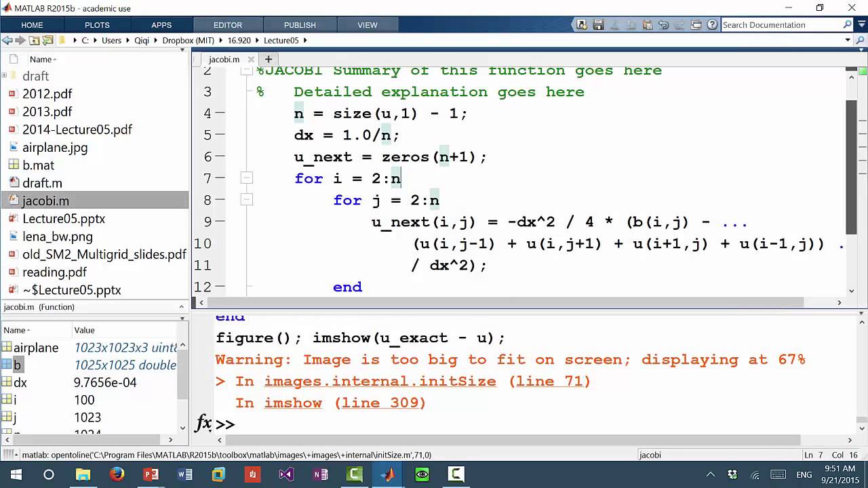Click the Value column header in Workspace
Image resolution: width=868 pixels, height=488 pixels.
pos(84,330)
